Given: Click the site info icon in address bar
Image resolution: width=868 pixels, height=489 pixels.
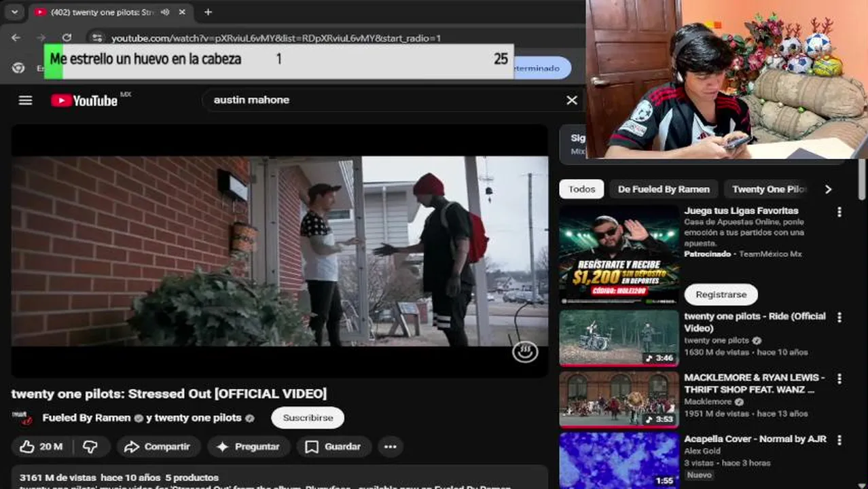Looking at the screenshot, I should click(x=97, y=38).
